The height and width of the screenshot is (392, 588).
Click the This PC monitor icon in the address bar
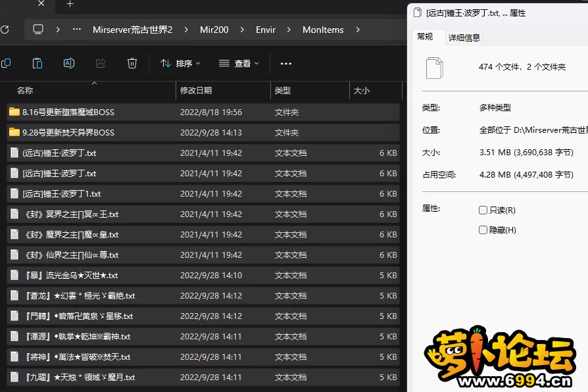(x=38, y=30)
